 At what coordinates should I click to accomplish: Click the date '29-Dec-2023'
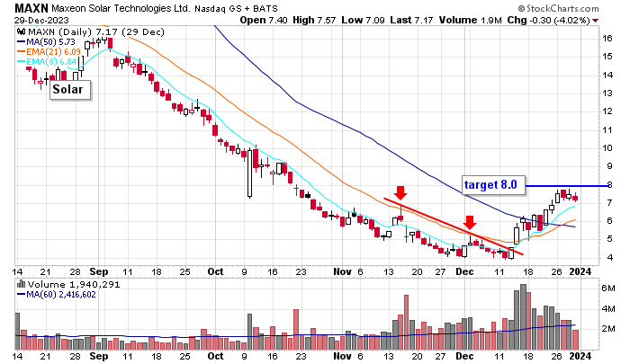coord(41,20)
